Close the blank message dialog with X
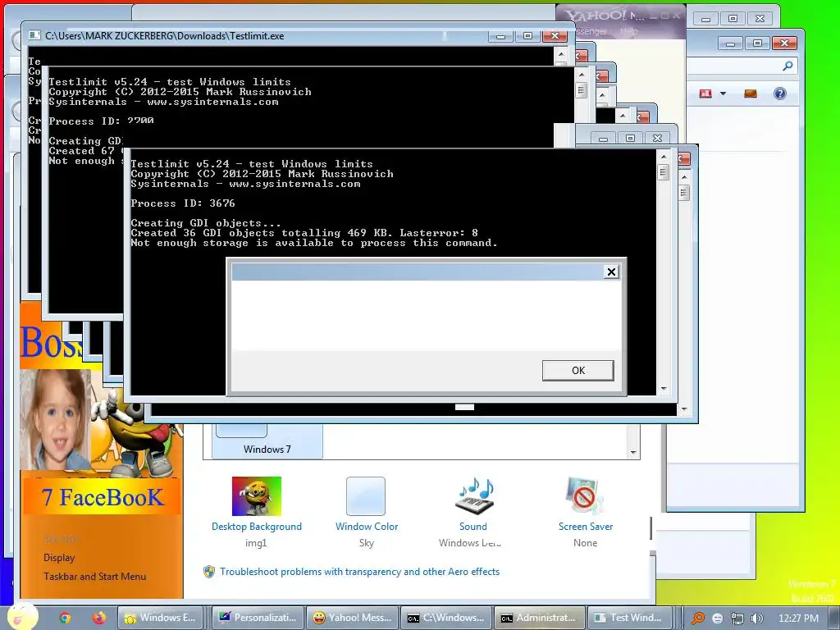 pyautogui.click(x=611, y=272)
